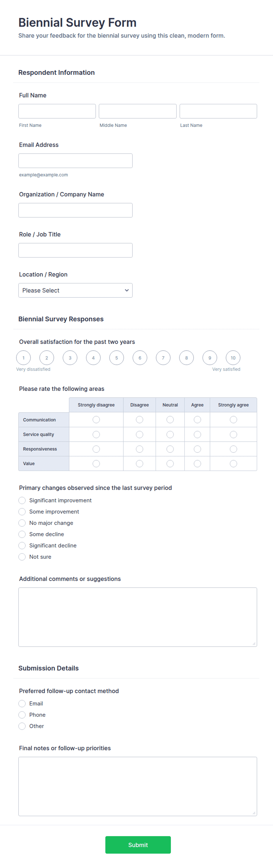Click the green Submit button

tap(138, 845)
